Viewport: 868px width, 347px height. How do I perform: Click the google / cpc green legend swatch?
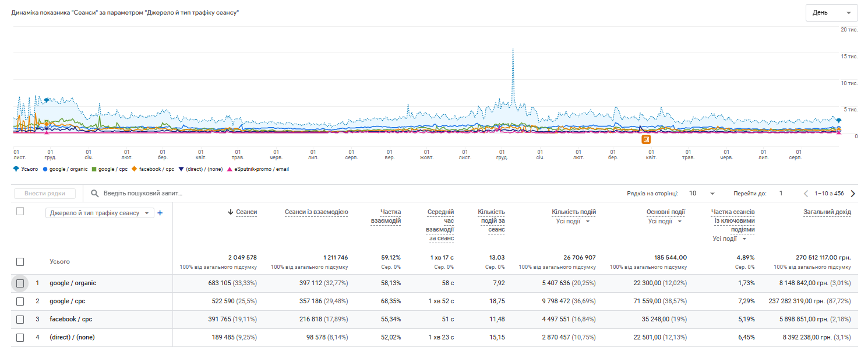[94, 169]
